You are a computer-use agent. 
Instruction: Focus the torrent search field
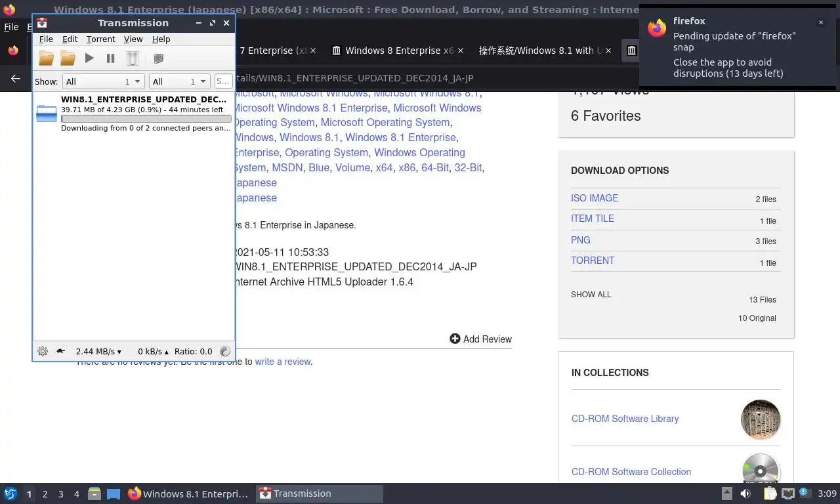223,81
